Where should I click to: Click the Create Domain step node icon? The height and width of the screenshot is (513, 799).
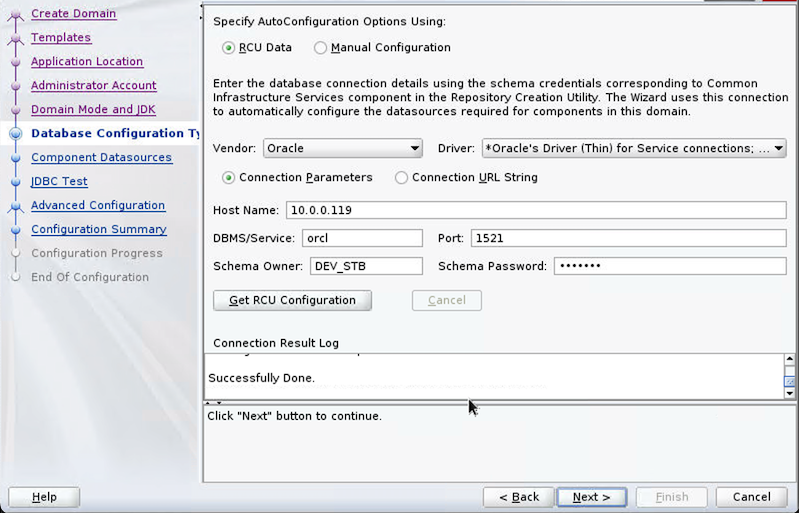[16, 14]
